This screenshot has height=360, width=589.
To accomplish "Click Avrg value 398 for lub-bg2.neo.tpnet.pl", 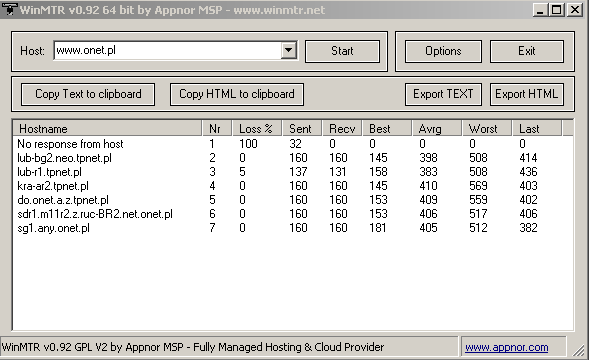I will pos(429,158).
